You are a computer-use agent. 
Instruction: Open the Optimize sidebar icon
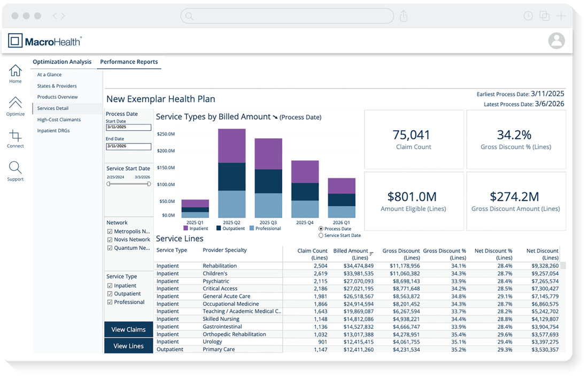(x=16, y=103)
